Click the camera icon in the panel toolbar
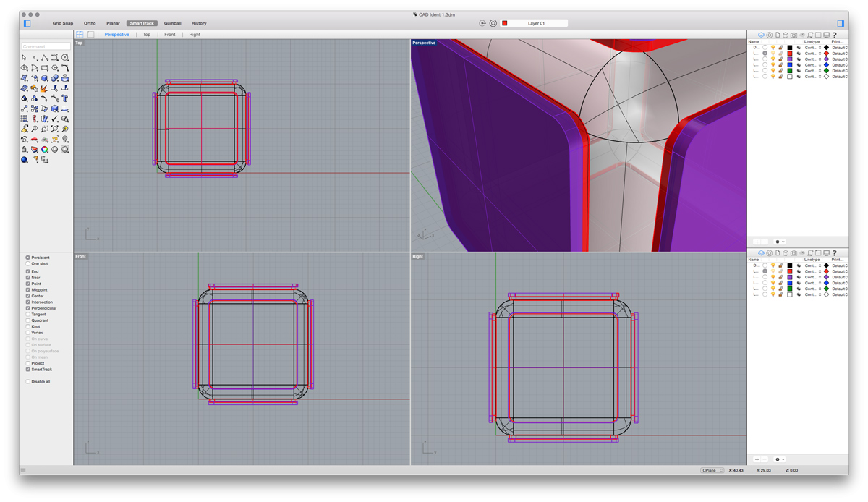Viewport: 868px width, 502px height. click(793, 35)
